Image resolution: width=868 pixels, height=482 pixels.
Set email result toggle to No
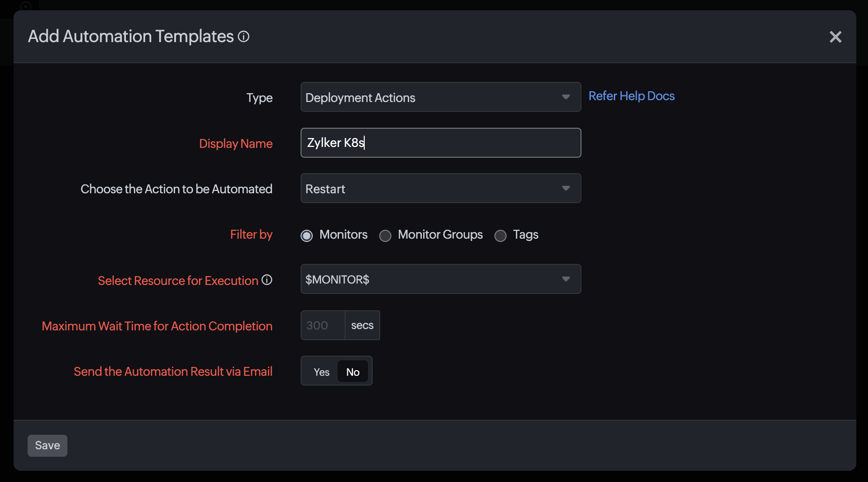[353, 372]
